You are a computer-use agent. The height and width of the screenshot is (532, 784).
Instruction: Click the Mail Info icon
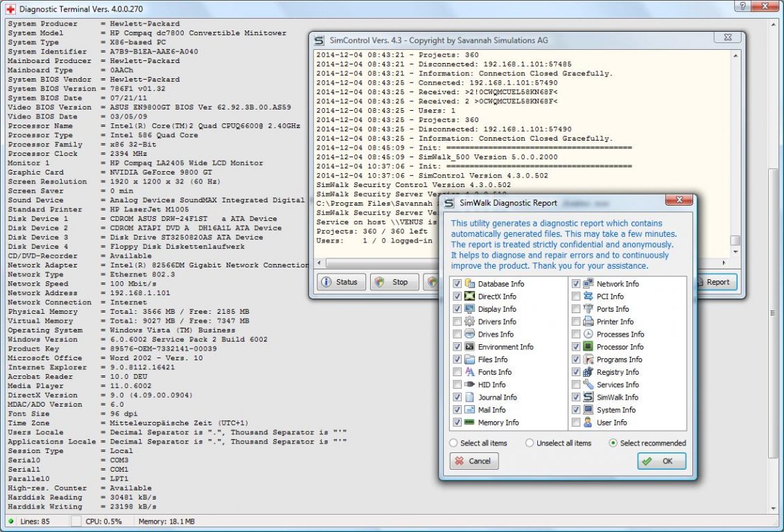[469, 409]
